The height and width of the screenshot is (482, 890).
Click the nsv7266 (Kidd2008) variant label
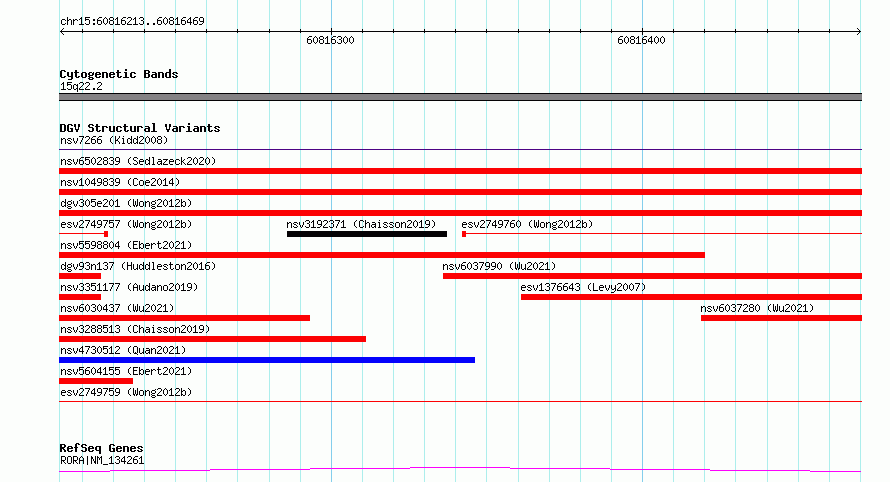click(114, 141)
